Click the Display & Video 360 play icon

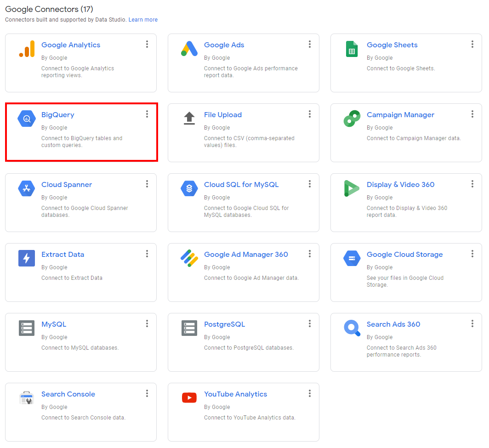point(352,188)
